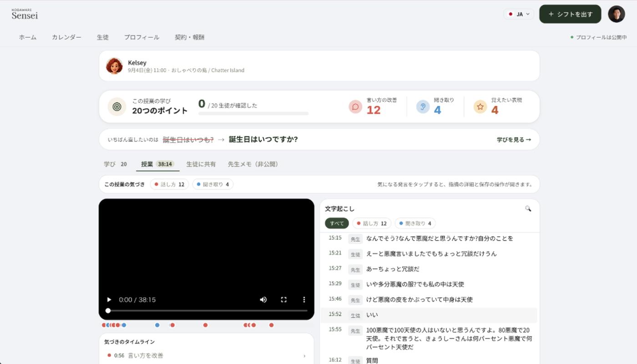Click the シフトを出す button
The height and width of the screenshot is (364, 637).
point(570,14)
